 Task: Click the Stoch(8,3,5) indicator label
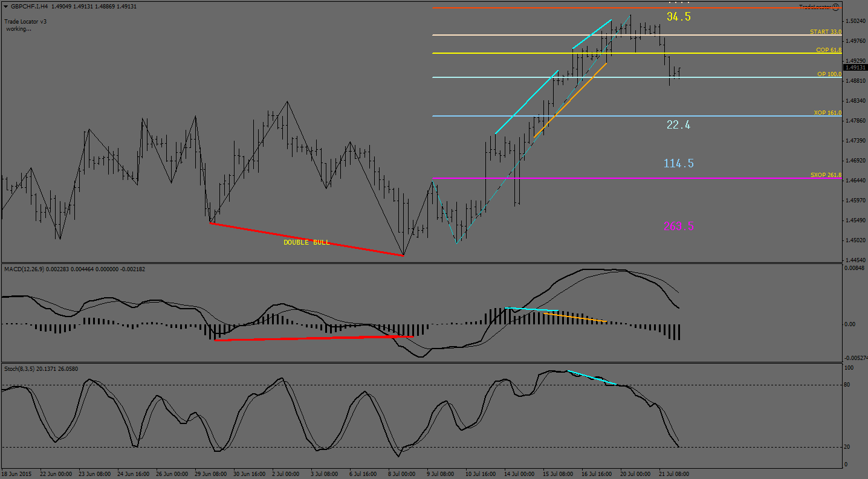pyautogui.click(x=20, y=368)
